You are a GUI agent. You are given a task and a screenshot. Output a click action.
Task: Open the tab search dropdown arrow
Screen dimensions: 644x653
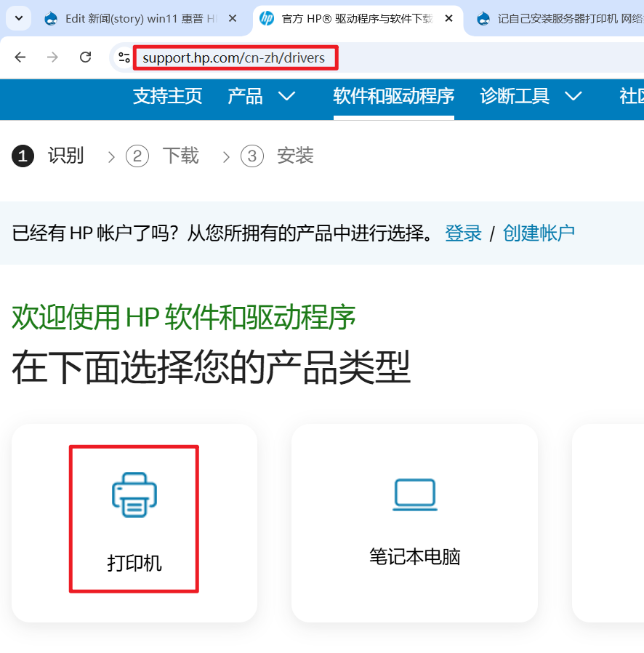coord(19,19)
